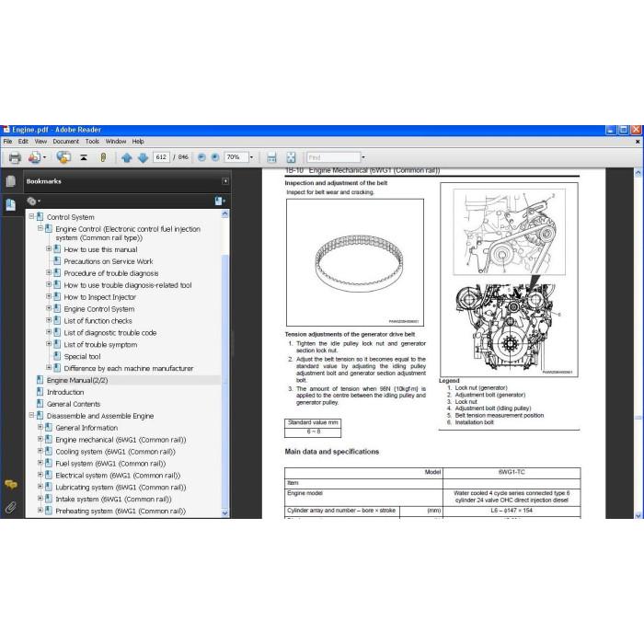The image size is (644, 644).
Task: Expand Difference by each machine manufacturer
Action: click(49, 368)
